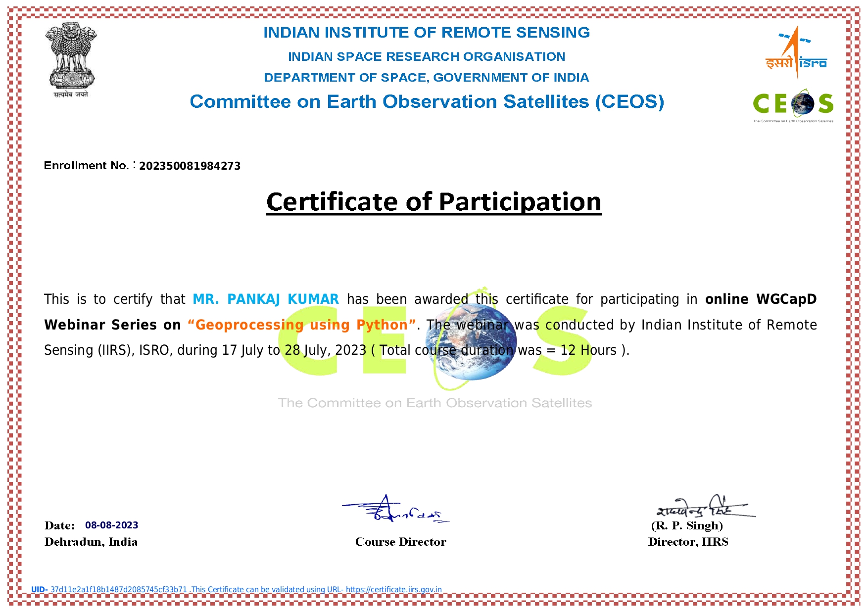The width and height of the screenshot is (868, 614).
Task: Click the UID code at the bottom
Action: point(119,590)
